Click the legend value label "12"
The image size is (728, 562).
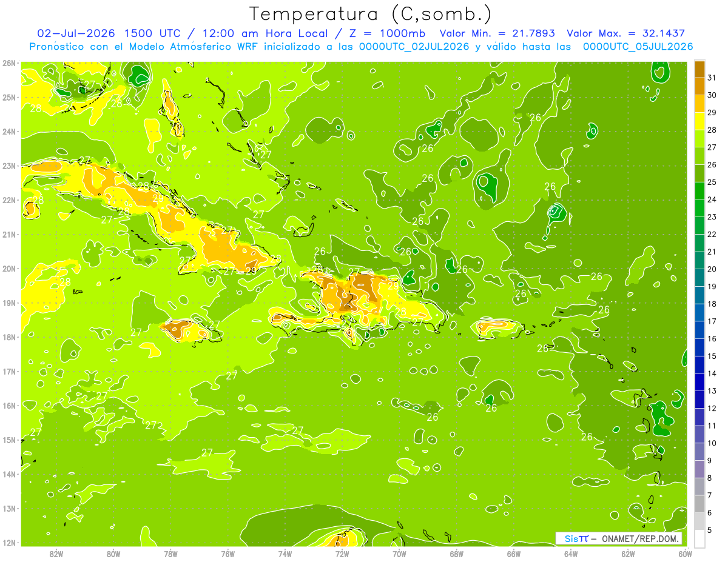(712, 408)
